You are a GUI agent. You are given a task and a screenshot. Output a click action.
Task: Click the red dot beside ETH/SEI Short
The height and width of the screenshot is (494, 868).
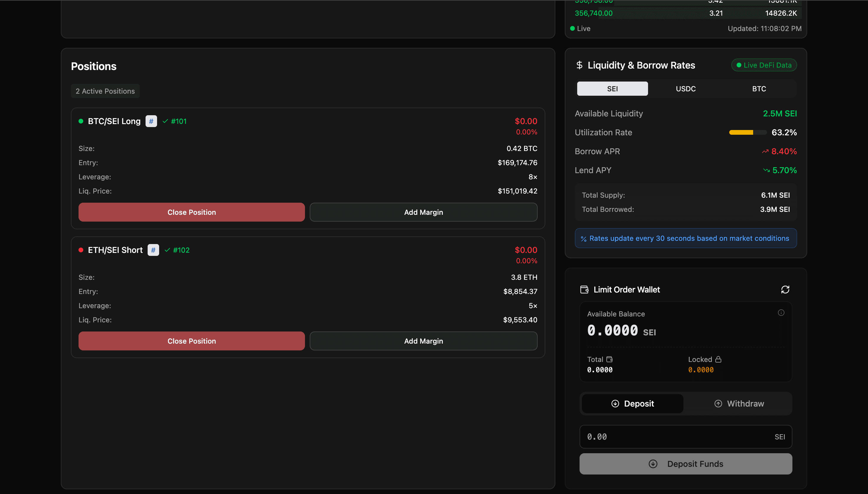pyautogui.click(x=81, y=250)
